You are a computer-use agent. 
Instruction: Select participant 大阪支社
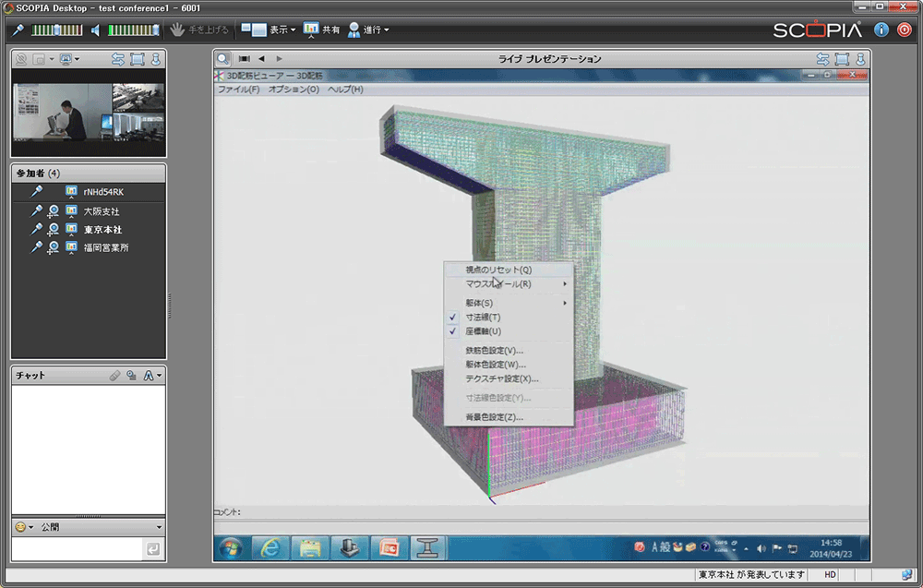[102, 211]
